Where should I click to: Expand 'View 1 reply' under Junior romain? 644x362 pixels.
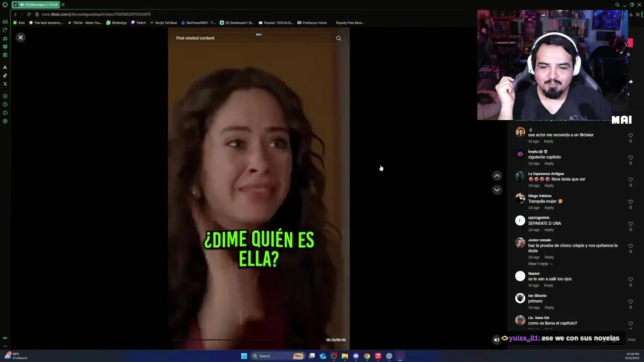540,264
